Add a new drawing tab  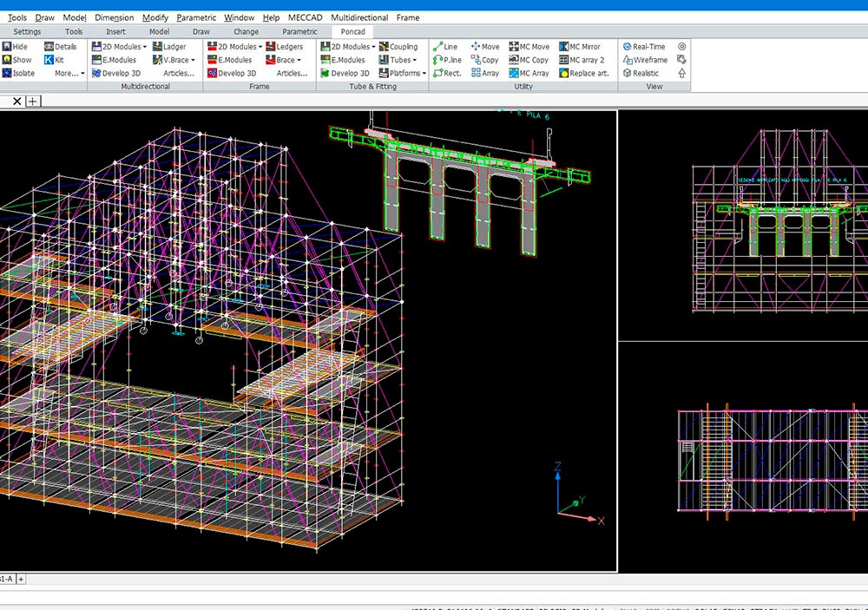tap(33, 101)
